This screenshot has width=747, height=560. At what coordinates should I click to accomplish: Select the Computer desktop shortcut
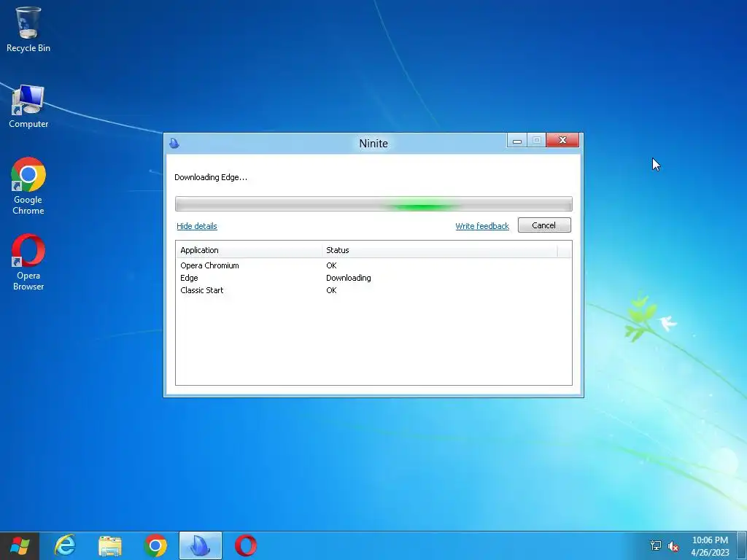coord(28,106)
